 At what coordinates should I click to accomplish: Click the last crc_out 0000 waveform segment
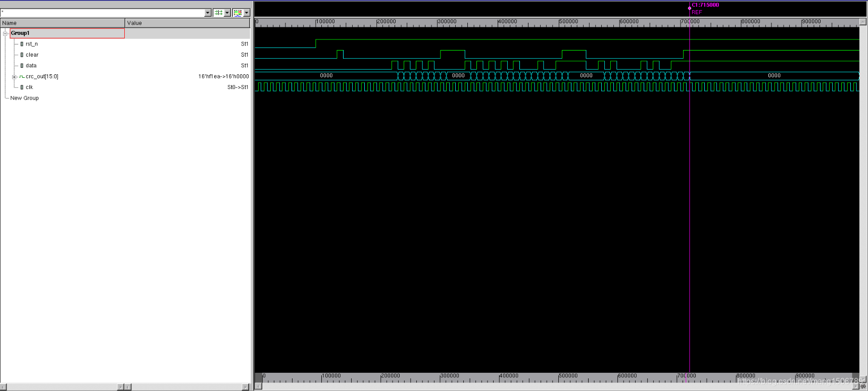pos(774,76)
